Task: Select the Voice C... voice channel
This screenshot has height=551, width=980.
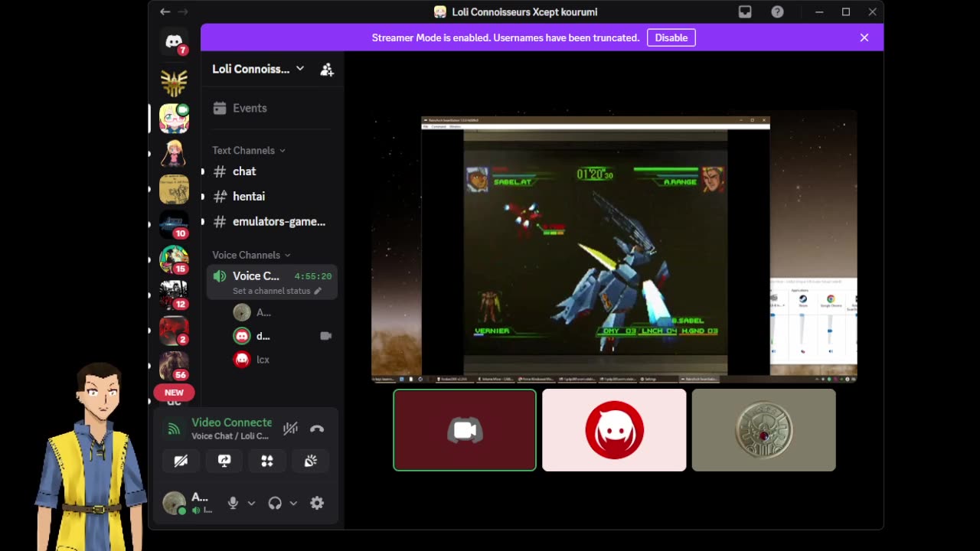Action: 271,276
